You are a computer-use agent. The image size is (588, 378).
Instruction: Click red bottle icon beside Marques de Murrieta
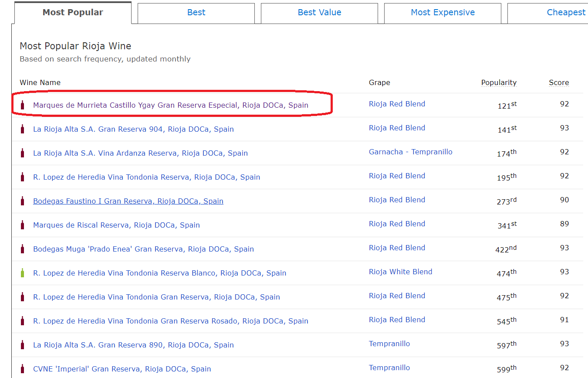[x=23, y=105]
